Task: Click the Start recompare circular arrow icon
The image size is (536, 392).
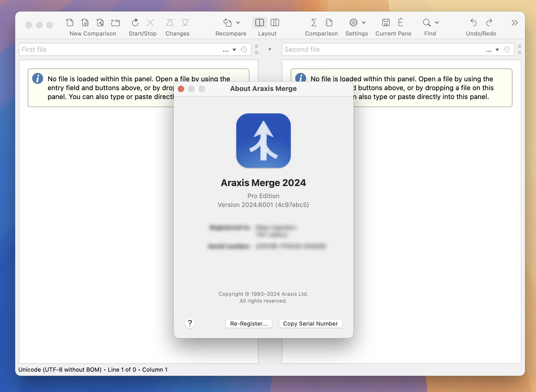Action: [135, 22]
